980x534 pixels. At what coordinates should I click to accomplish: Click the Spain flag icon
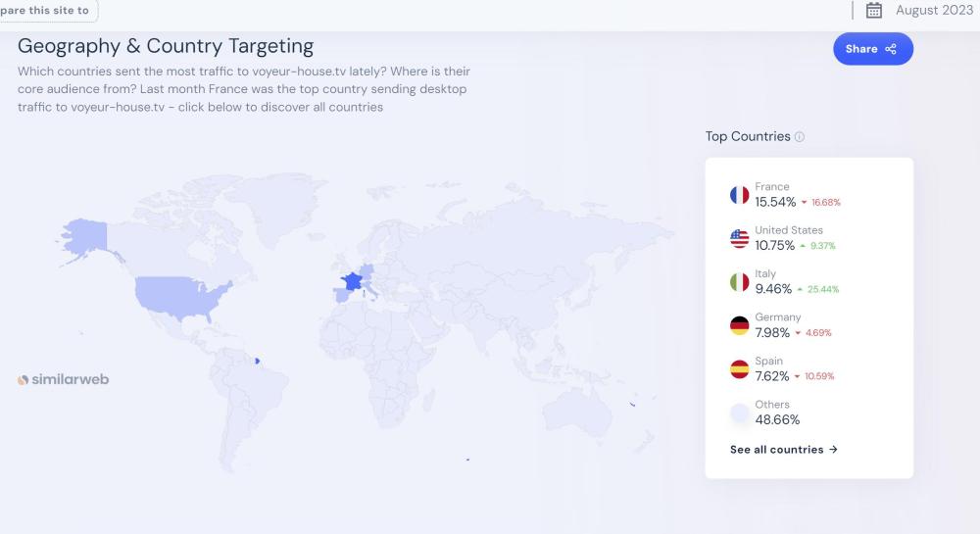click(x=739, y=369)
